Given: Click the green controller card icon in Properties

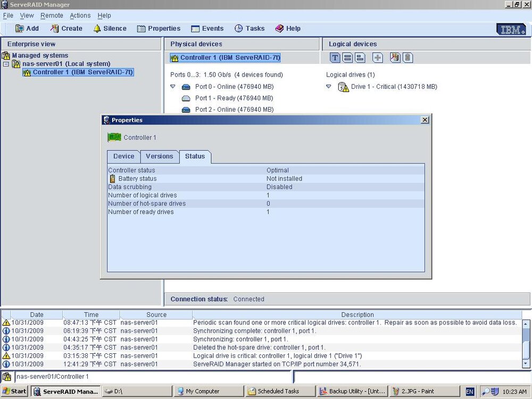Looking at the screenshot, I should [114, 137].
